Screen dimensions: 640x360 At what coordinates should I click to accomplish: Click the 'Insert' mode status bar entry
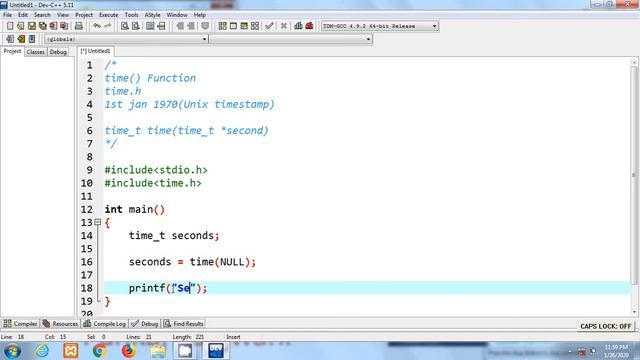tap(233, 337)
